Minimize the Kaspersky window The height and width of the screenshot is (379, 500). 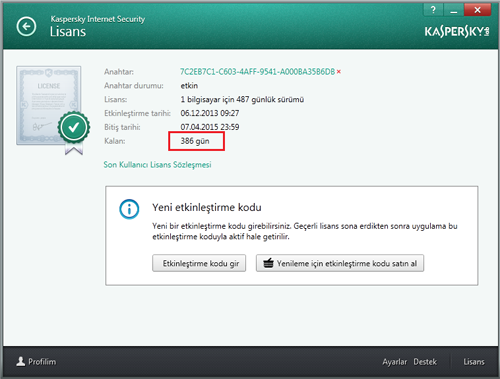coord(453,10)
